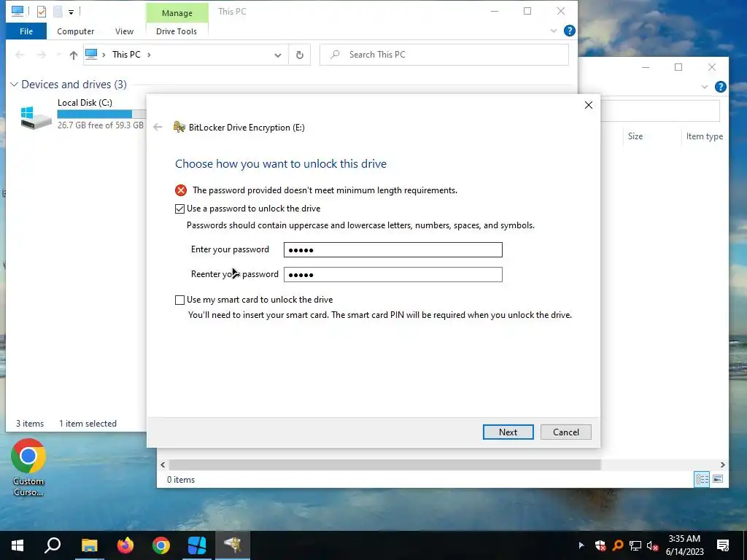Click the red error icon beside the password message
This screenshot has height=560, width=747.
(181, 190)
